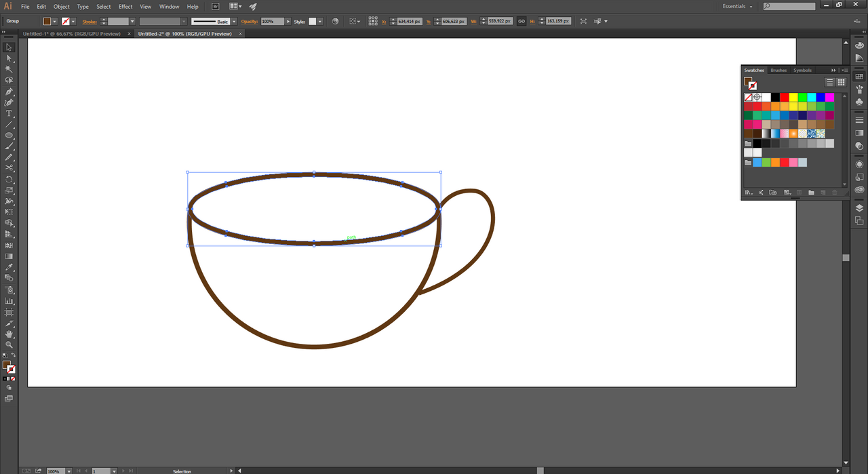Viewport: 868px width, 474px height.
Task: Open the stroke color dropdown in the control bar
Action: (74, 22)
